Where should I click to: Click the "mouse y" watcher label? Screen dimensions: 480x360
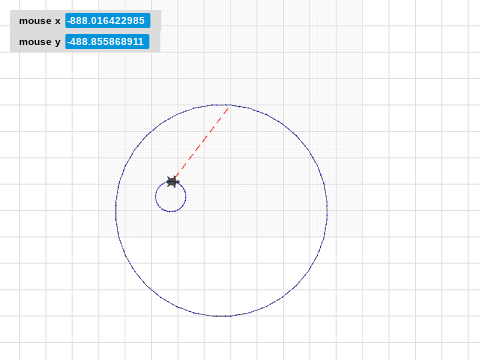point(40,42)
